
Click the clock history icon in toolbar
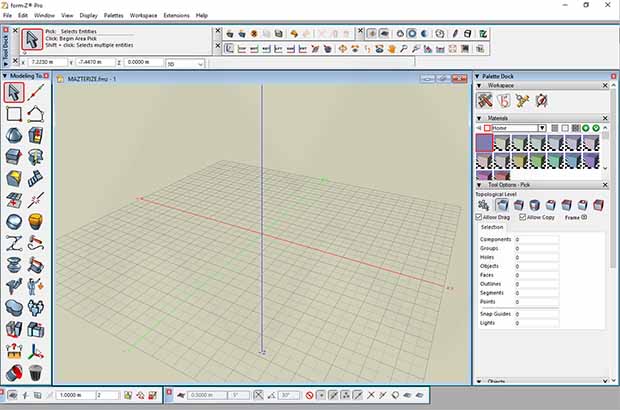point(440,34)
